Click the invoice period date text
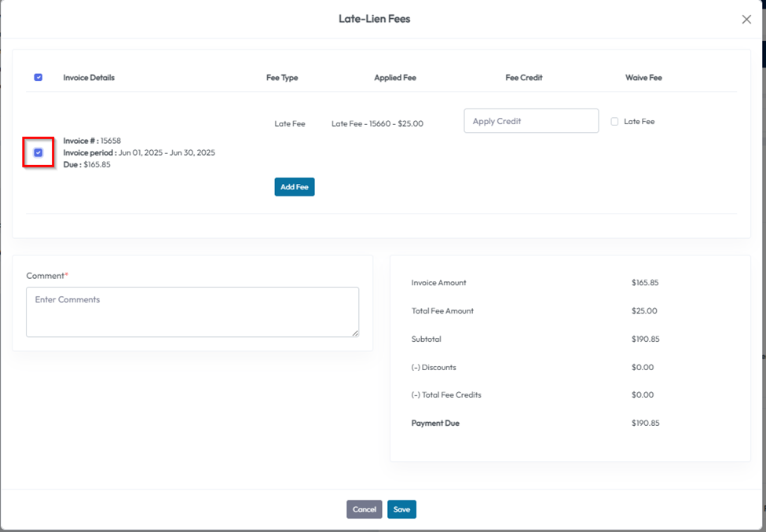The image size is (766, 532). 167,152
